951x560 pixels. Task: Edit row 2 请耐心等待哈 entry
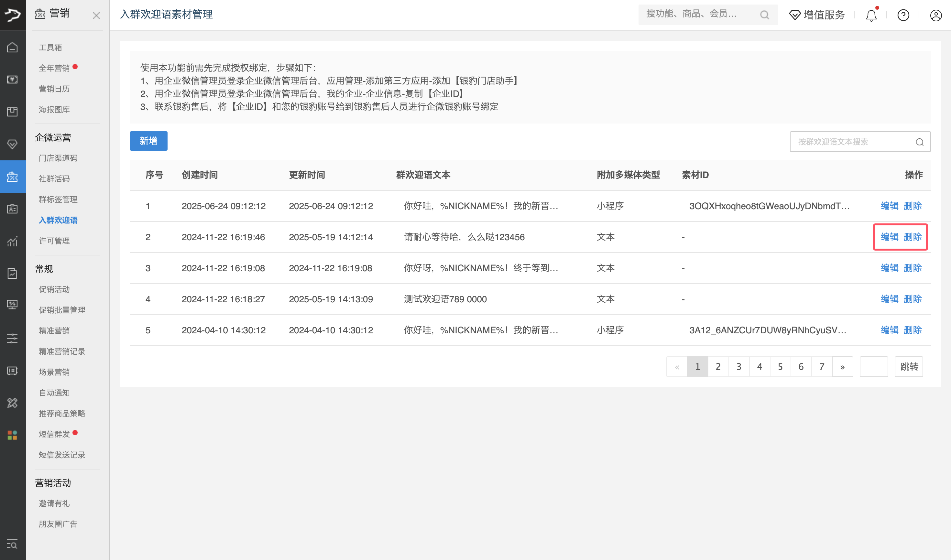tap(890, 237)
